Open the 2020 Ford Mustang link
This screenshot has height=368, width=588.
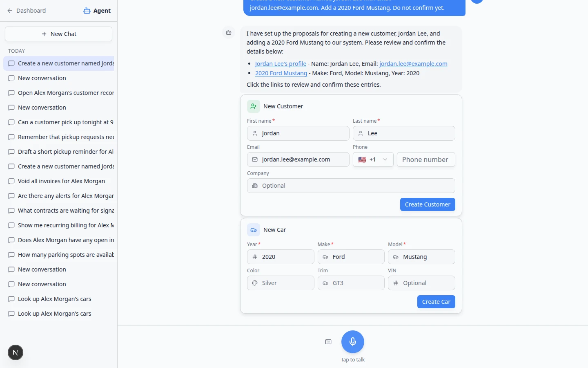281,73
